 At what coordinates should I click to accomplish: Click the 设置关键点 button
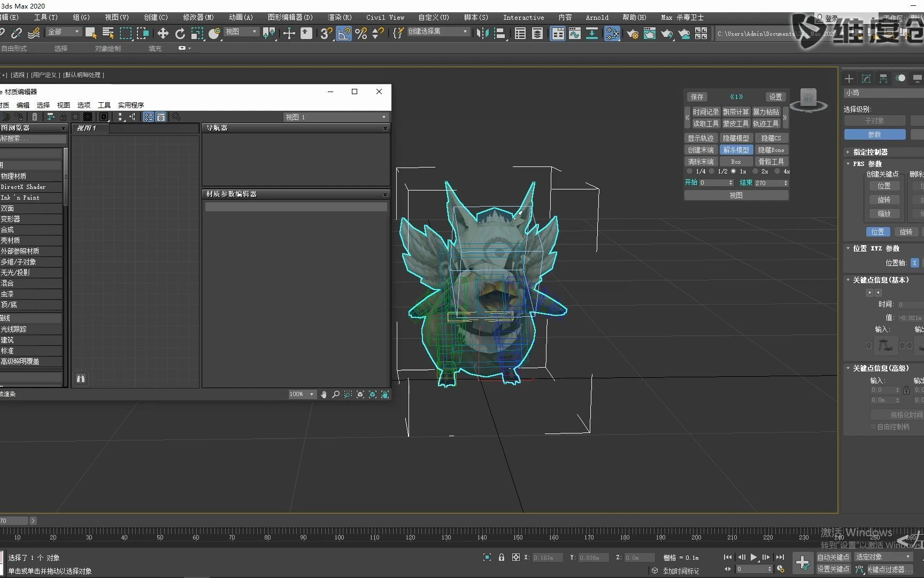(833, 569)
